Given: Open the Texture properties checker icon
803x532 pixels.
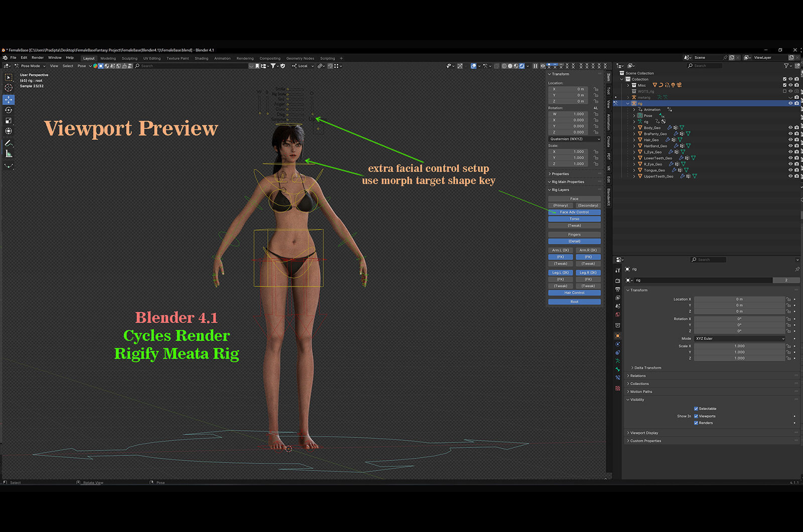Looking at the screenshot, I should coord(618,388).
